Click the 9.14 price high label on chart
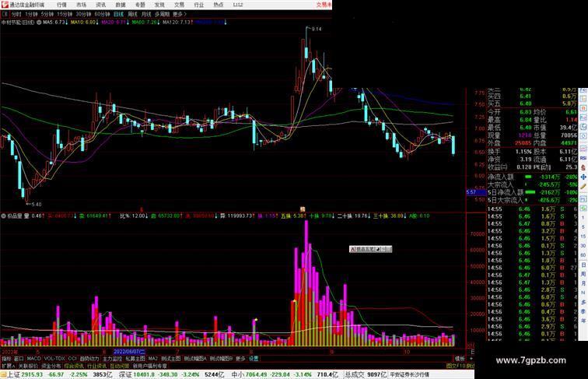This screenshot has height=379, width=588. pyautogui.click(x=317, y=29)
